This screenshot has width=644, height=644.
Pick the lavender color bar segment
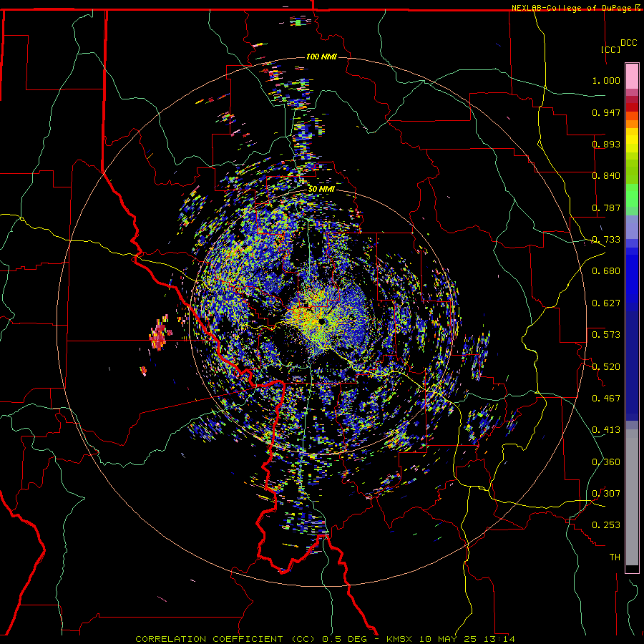pyautogui.click(x=632, y=227)
